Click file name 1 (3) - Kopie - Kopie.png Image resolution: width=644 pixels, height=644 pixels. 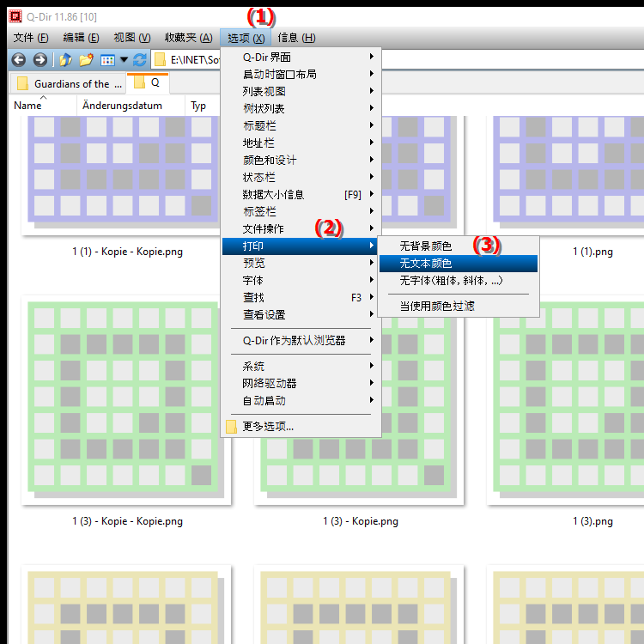(127, 521)
